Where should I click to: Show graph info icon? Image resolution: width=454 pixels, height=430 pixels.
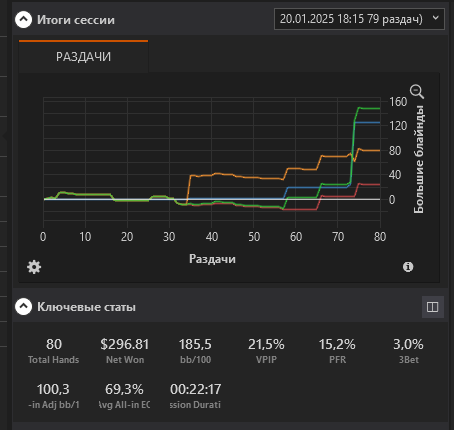(x=408, y=267)
